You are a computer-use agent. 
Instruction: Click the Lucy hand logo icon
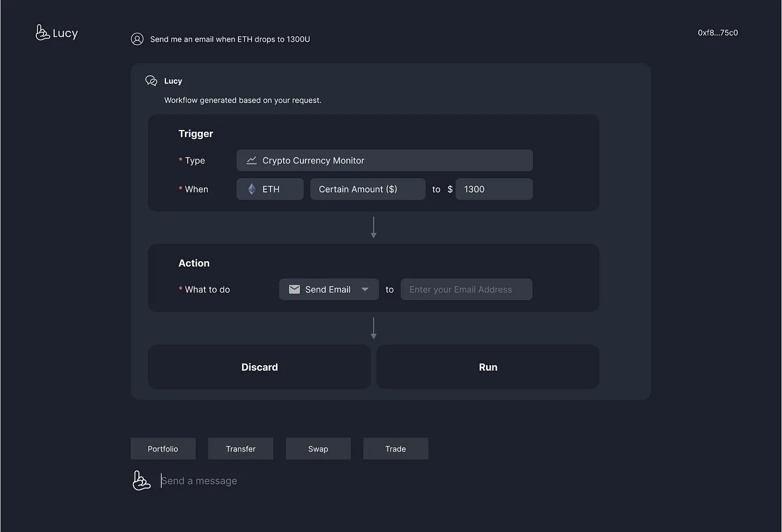coord(42,33)
